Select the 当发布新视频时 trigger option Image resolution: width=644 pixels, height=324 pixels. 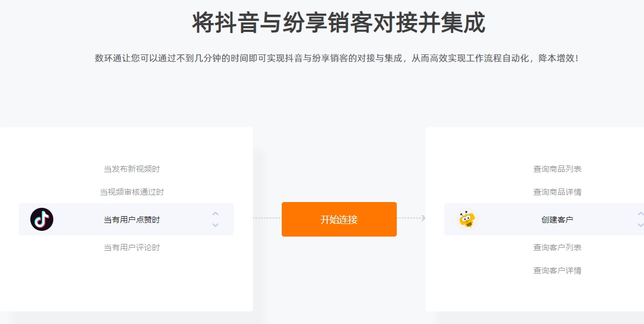[x=132, y=169]
